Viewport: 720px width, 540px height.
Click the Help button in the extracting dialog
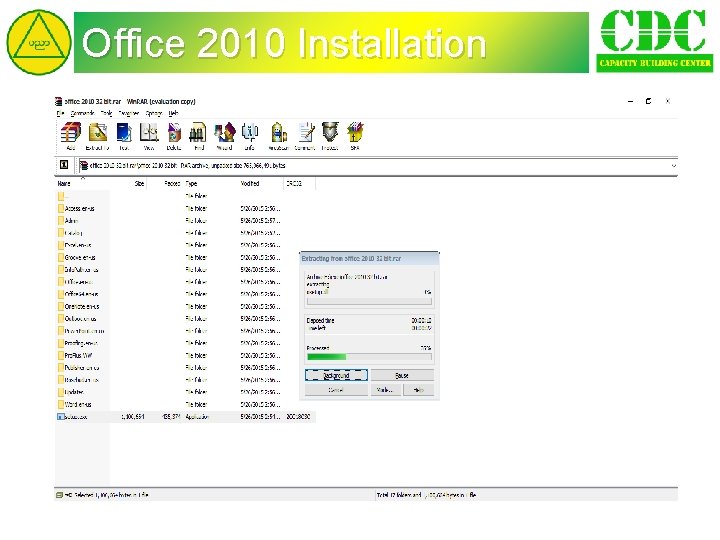[x=418, y=390]
